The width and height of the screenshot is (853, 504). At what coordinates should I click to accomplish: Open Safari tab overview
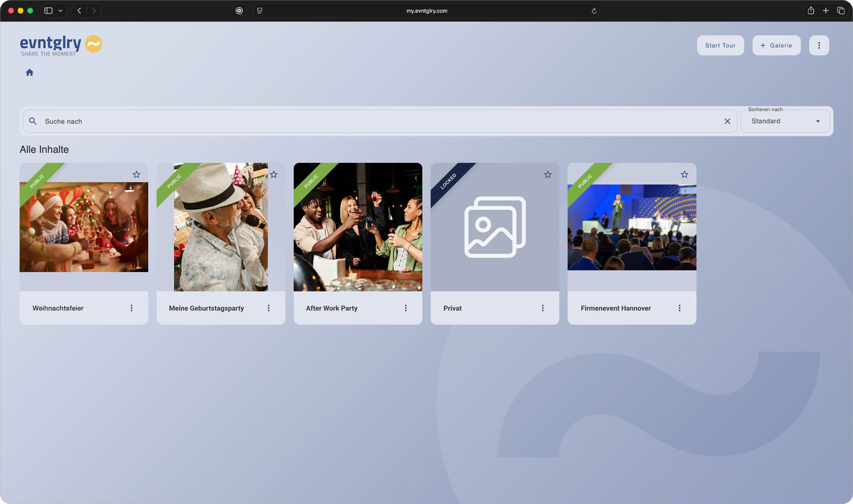pos(840,11)
